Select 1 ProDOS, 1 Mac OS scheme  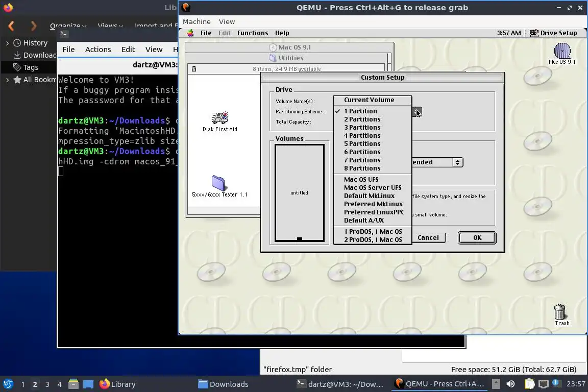tap(373, 232)
